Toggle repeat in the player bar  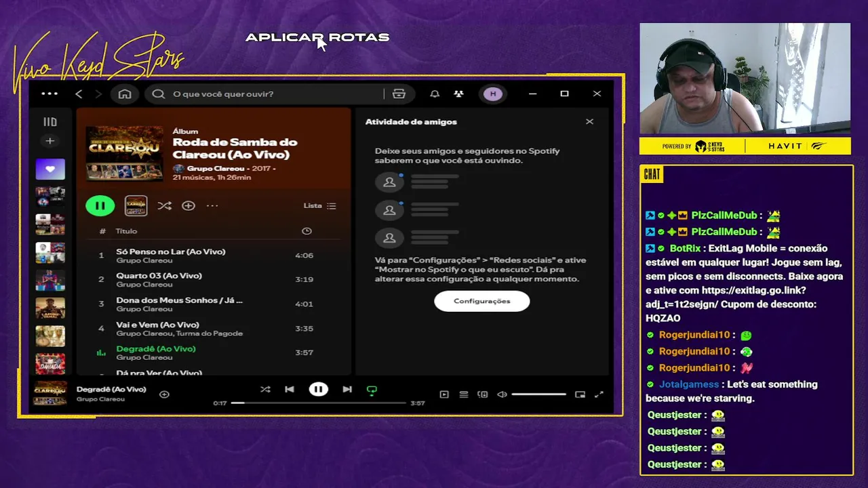[372, 390]
